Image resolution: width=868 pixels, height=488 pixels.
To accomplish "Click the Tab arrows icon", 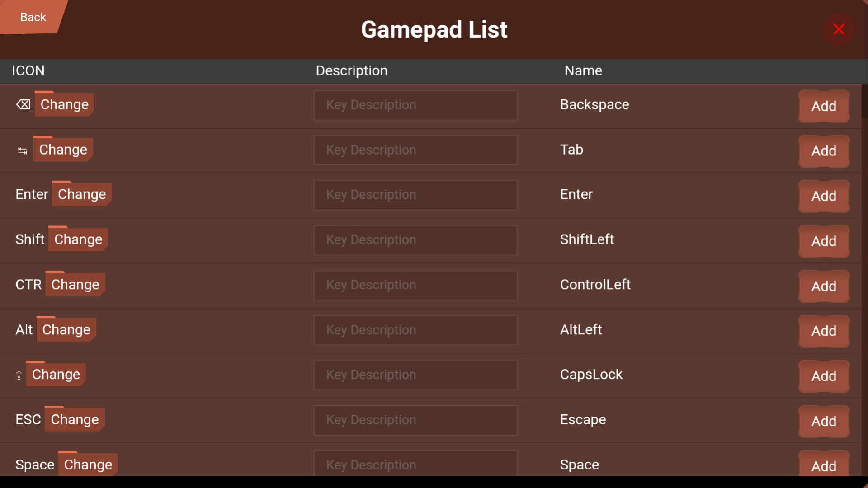I will [x=22, y=151].
